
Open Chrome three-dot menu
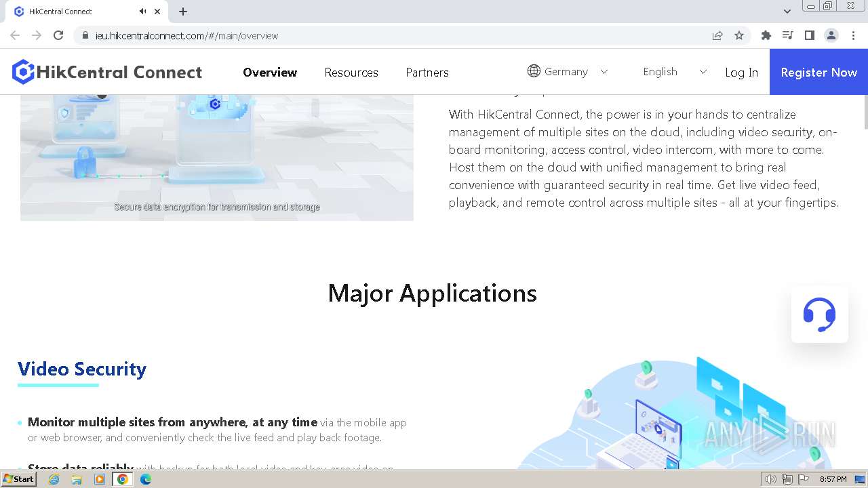[853, 35]
